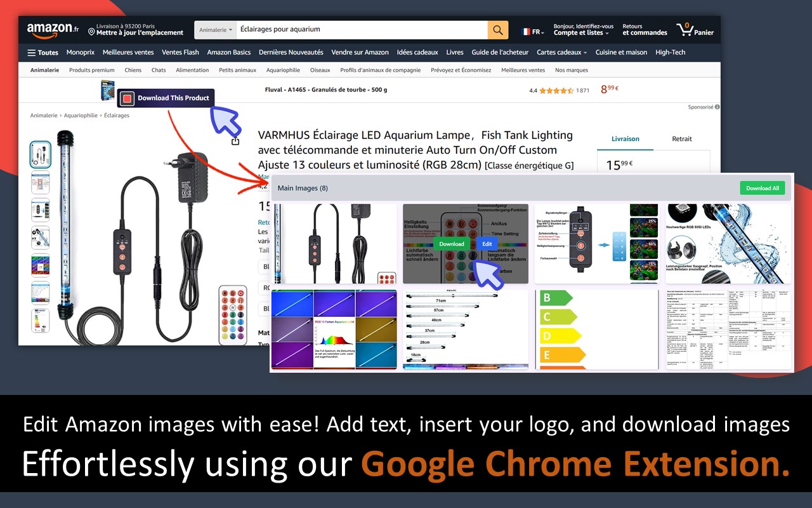
Task: Expand the Cartes cadeaux dropdown
Action: pyautogui.click(x=561, y=53)
